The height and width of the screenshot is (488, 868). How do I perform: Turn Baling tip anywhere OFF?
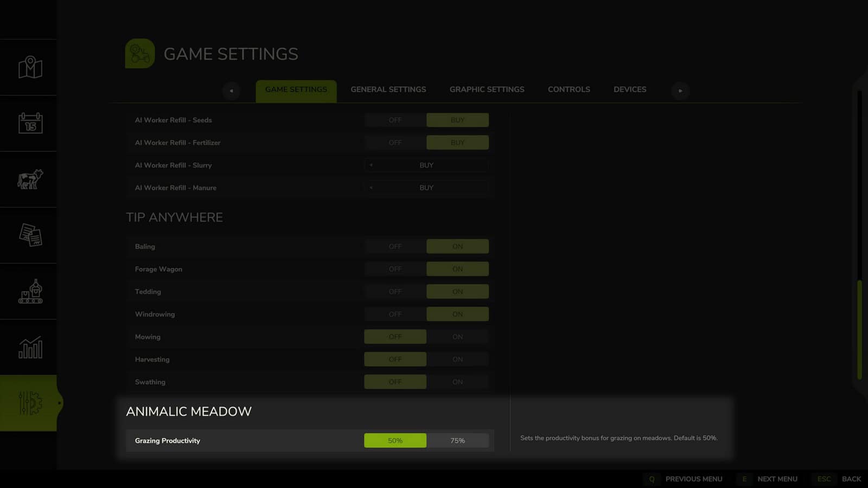point(395,247)
